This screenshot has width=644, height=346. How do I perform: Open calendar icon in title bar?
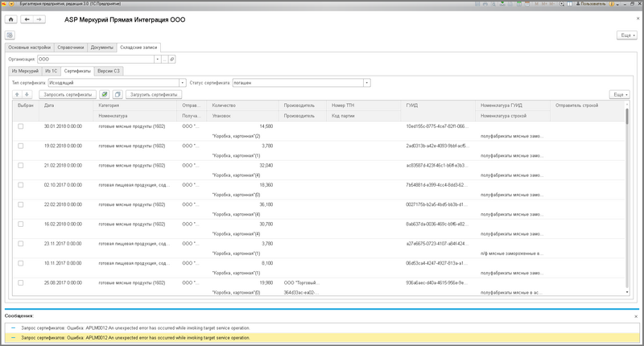tap(527, 4)
